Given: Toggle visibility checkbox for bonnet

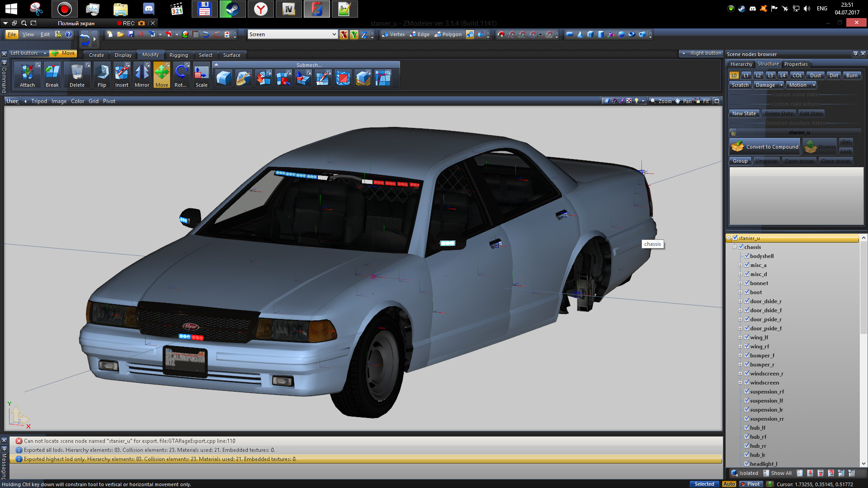Looking at the screenshot, I should pyautogui.click(x=747, y=283).
